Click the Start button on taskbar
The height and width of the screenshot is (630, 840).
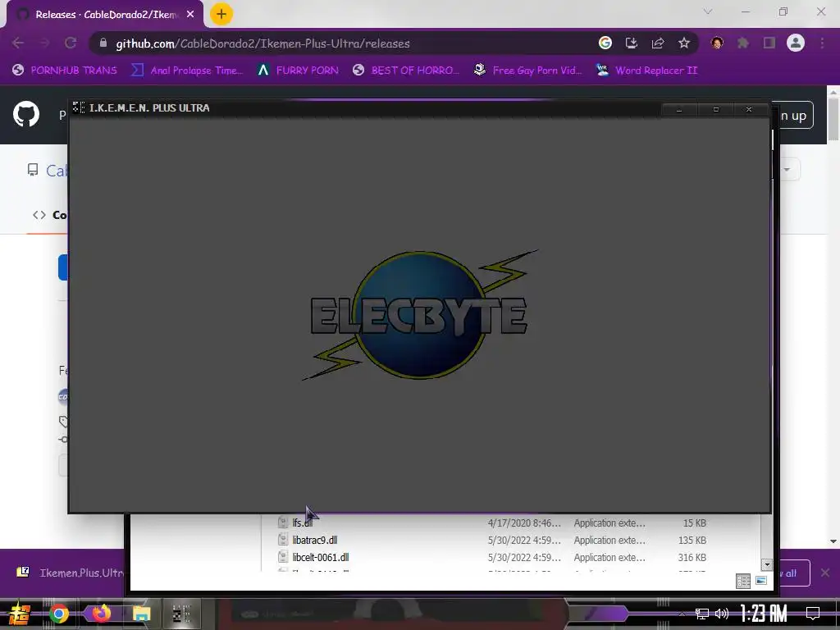20,614
